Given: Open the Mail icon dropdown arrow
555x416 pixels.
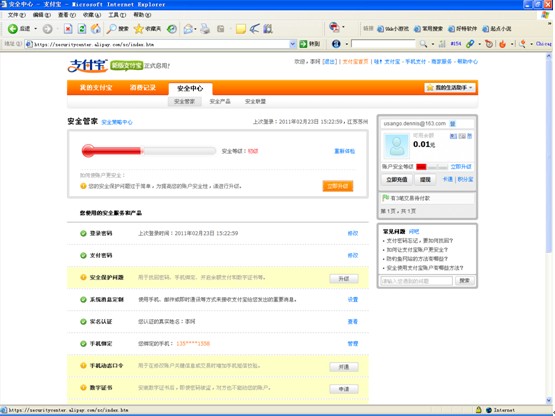Looking at the screenshot, I should coord(195,29).
